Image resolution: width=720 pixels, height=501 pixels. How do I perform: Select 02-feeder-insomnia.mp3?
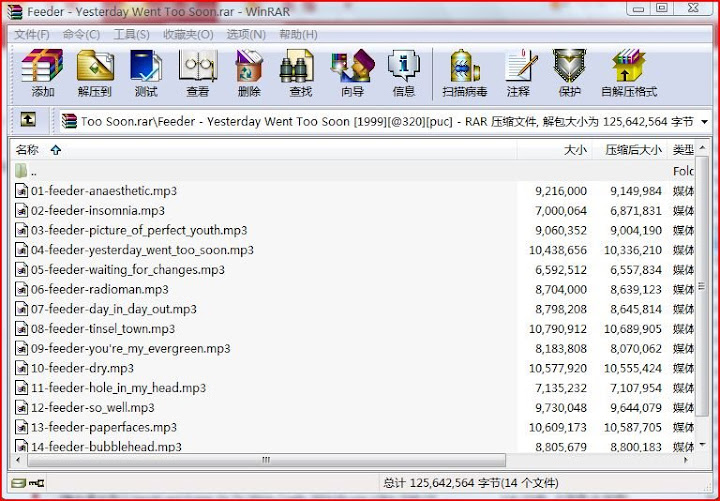(x=98, y=211)
